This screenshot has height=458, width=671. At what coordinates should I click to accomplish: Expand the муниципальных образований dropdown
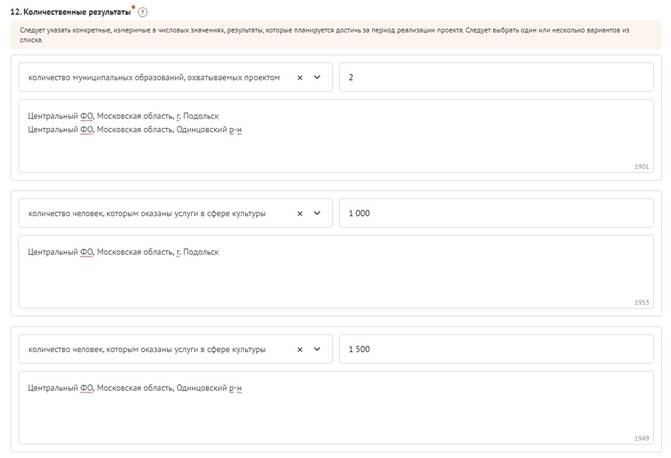pos(317,77)
